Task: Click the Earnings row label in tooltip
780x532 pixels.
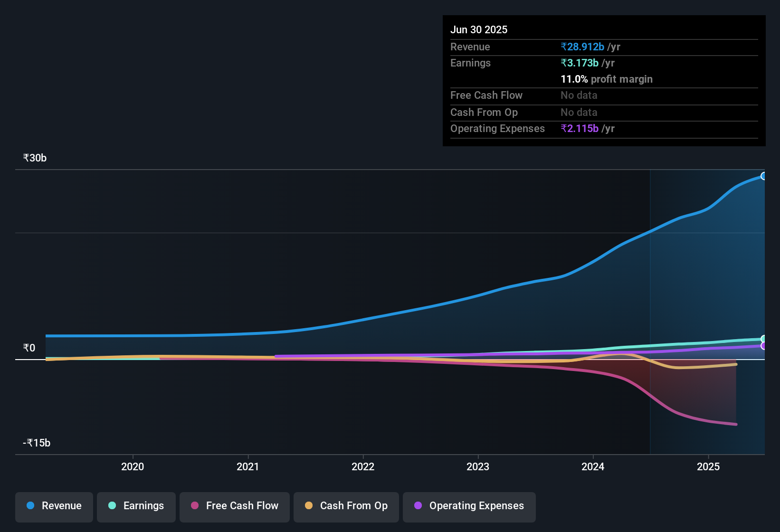Action: [x=470, y=63]
